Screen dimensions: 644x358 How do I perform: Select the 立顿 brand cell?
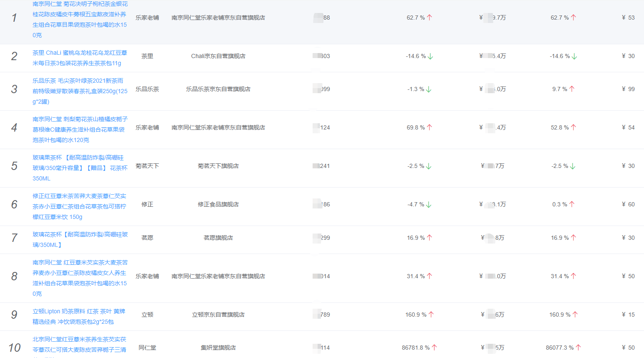[147, 315]
